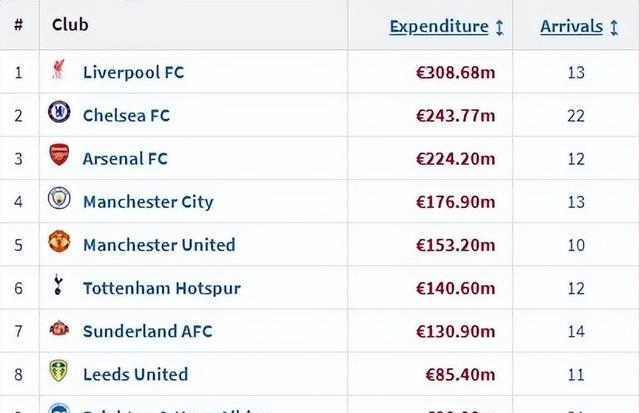Click the Chelsea FC crest icon

(x=59, y=112)
